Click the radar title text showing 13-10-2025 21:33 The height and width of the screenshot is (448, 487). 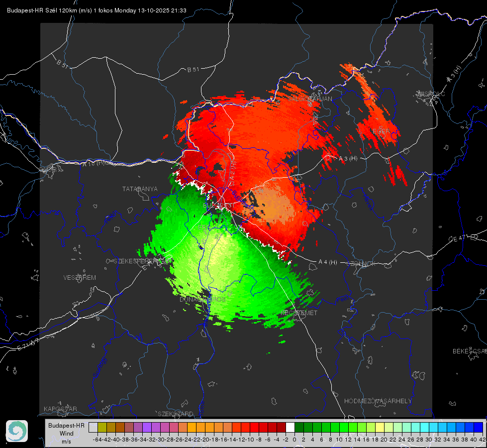(97, 10)
